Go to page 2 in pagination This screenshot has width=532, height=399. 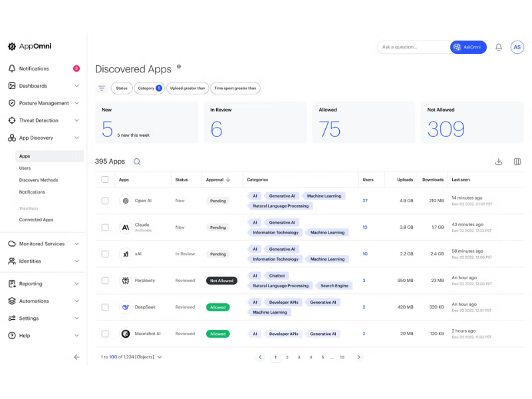pyautogui.click(x=287, y=357)
